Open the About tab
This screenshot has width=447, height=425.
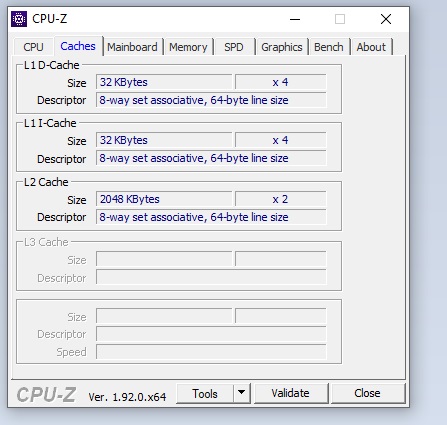[371, 47]
